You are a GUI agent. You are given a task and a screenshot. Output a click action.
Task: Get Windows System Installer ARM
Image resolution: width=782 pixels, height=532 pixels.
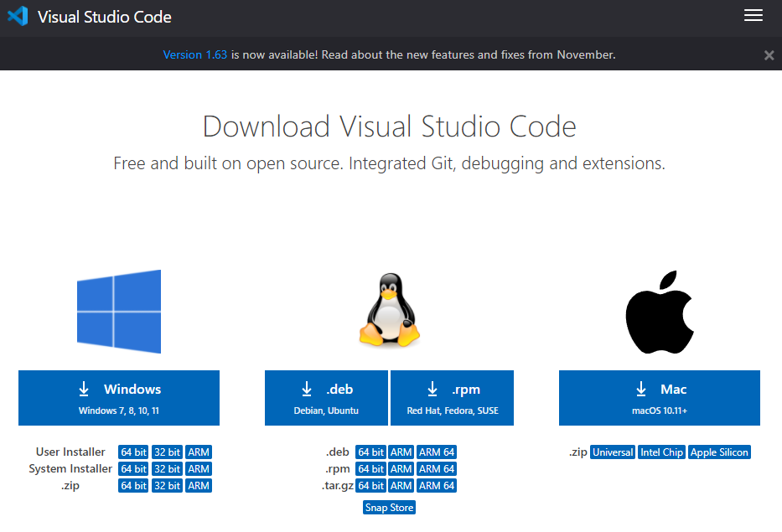(x=199, y=468)
